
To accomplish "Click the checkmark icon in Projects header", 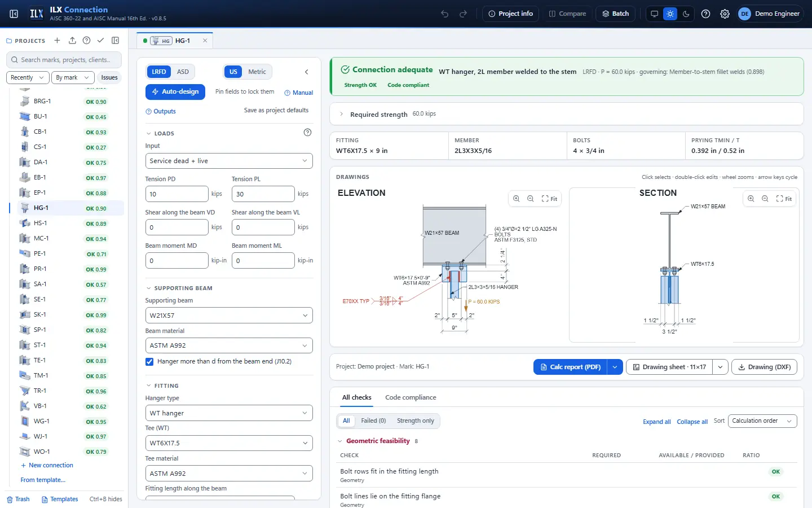I will coord(100,41).
